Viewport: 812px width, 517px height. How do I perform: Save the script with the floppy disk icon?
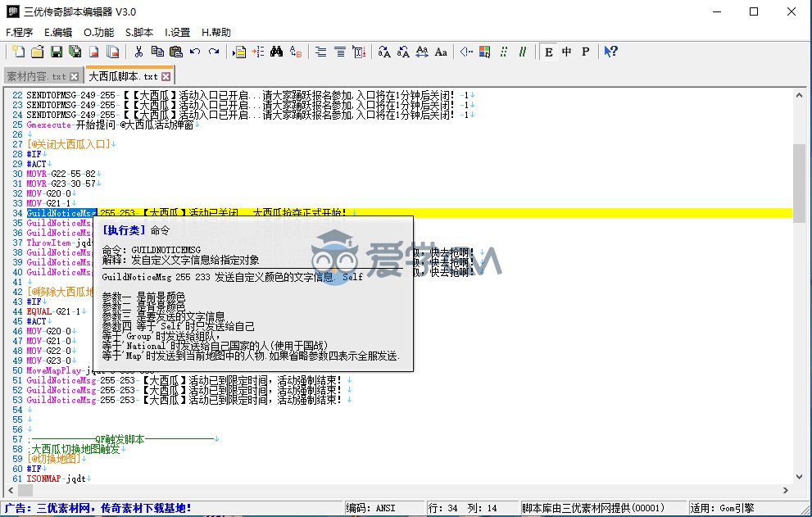tap(57, 52)
